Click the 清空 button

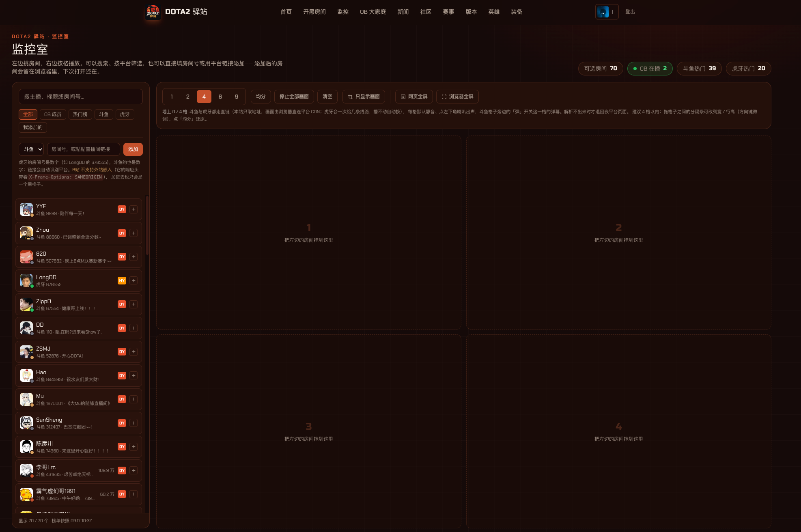pyautogui.click(x=327, y=97)
